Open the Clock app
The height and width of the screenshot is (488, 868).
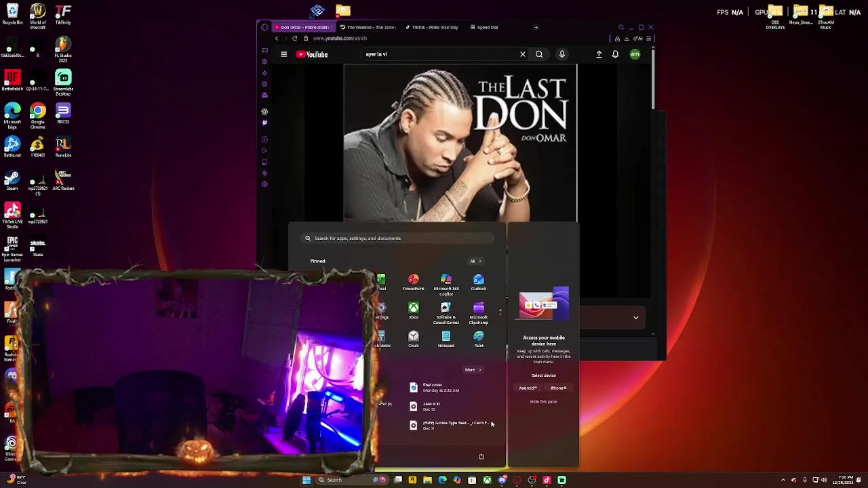[x=413, y=340]
